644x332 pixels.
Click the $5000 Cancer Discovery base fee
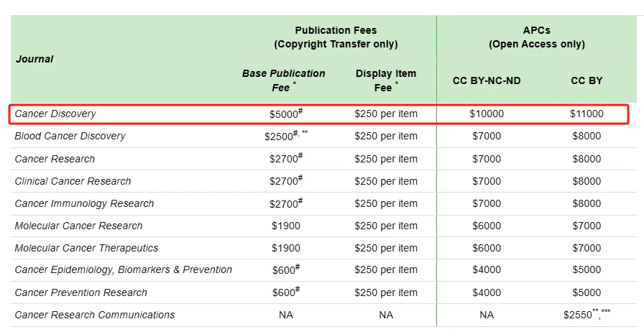286,114
